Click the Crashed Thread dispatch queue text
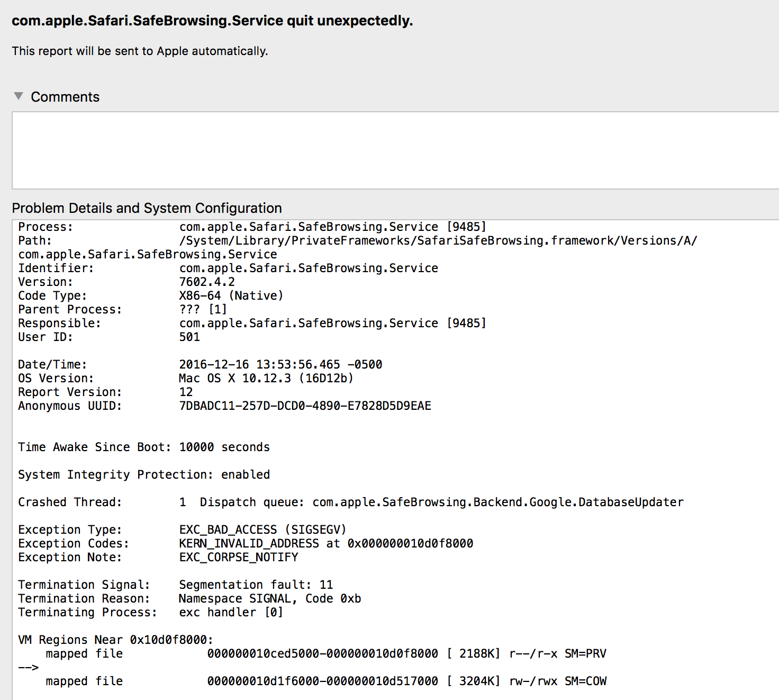Screen dimensions: 779x700 tap(441, 502)
